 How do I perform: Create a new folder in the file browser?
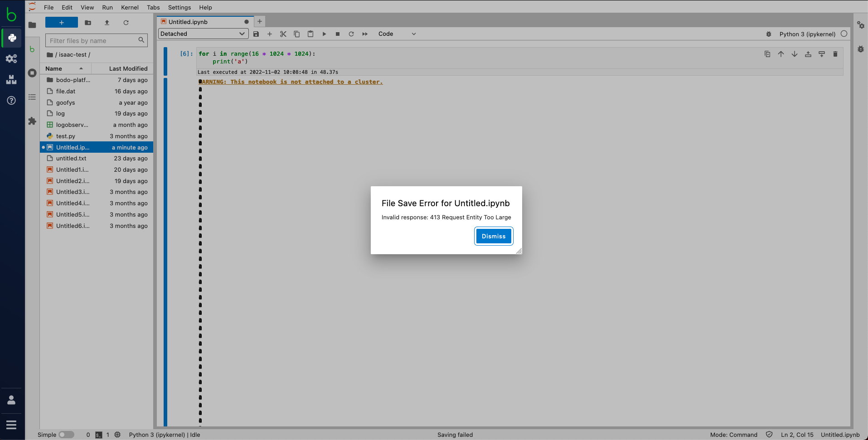click(88, 22)
